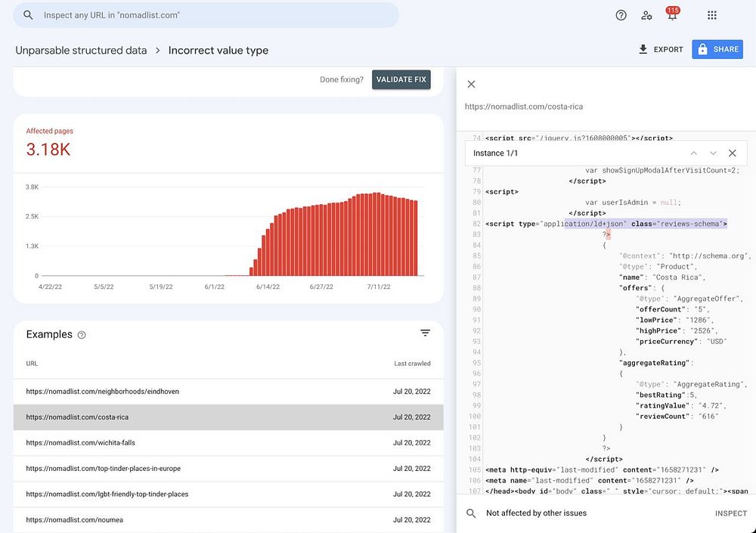
Task: Go to previous instance with up chevron
Action: coord(693,153)
